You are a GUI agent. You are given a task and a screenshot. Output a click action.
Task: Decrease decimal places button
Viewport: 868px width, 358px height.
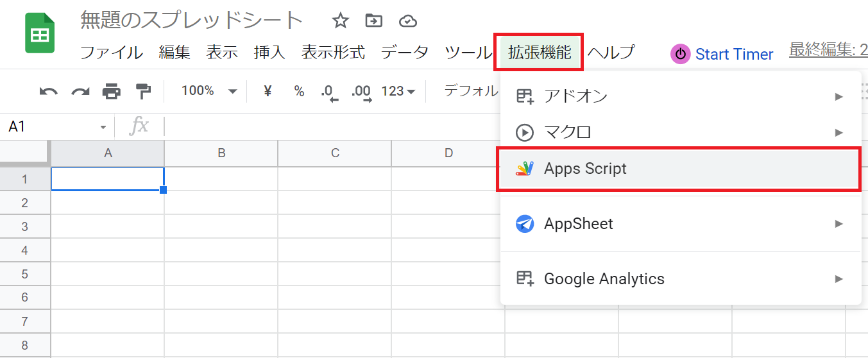[330, 92]
